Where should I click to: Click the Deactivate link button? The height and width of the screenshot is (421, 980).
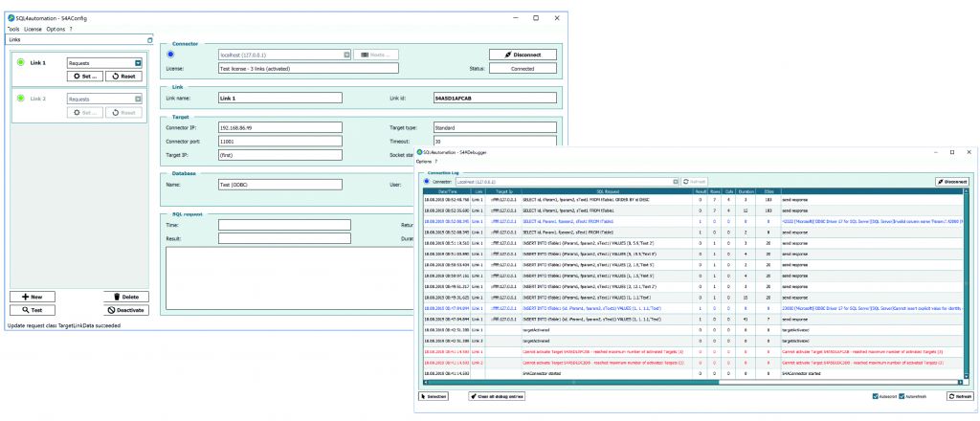pyautogui.click(x=125, y=310)
